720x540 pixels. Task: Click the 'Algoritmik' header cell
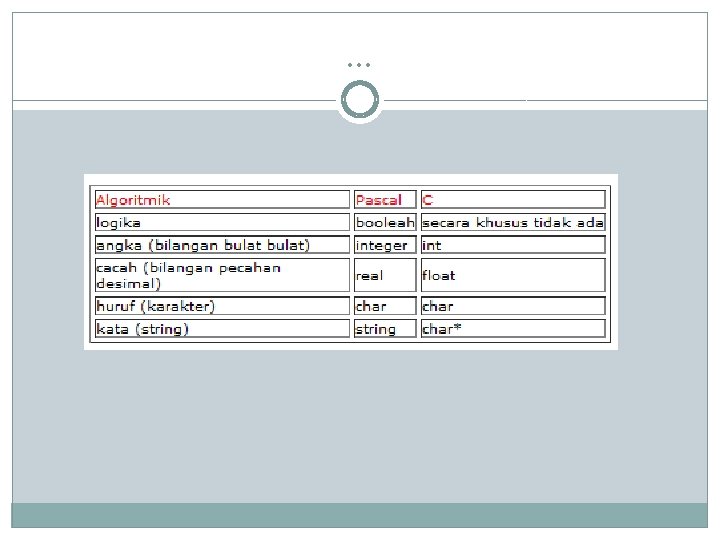pos(222,200)
